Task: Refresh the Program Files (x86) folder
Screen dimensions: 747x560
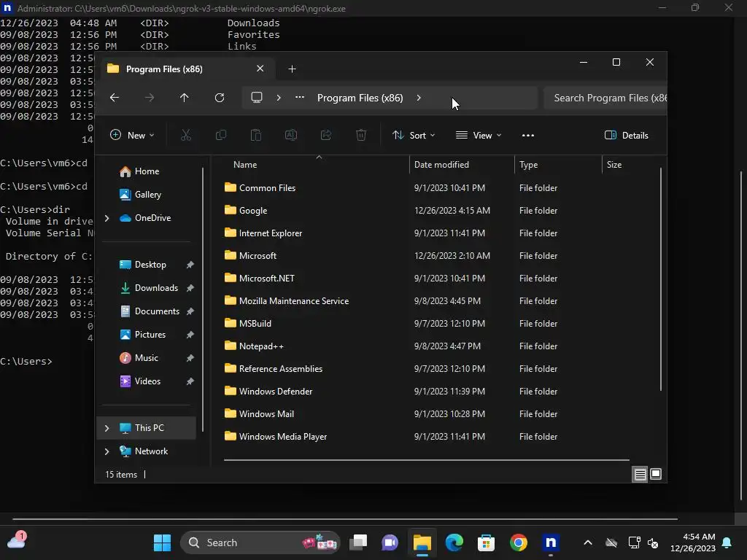Action: click(x=220, y=98)
